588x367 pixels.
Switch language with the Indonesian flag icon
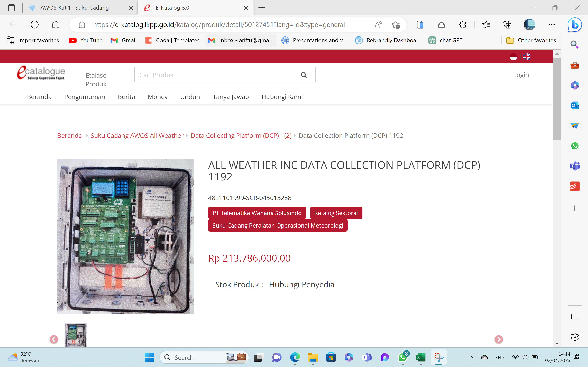513,57
